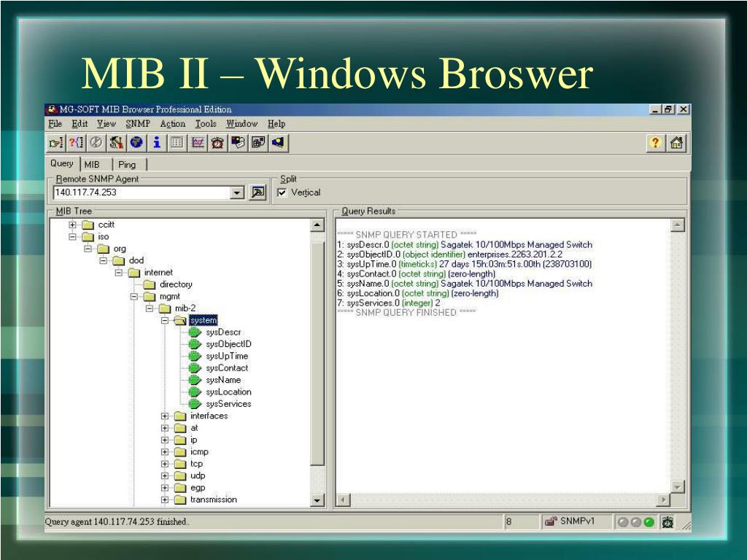Click the blue globe toolbar icon
Screen dimensions: 747x560
coord(136,142)
